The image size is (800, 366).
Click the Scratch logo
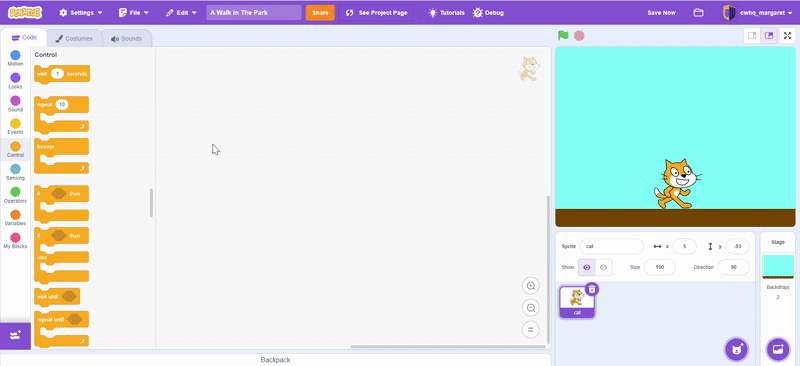[25, 13]
